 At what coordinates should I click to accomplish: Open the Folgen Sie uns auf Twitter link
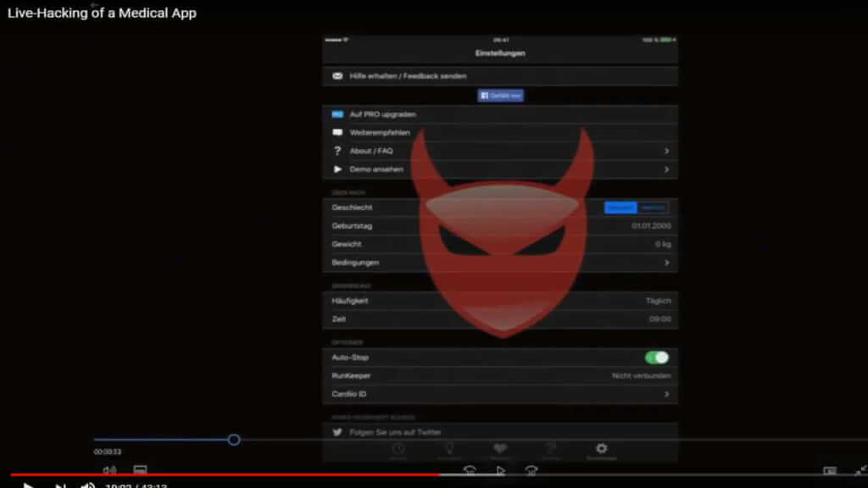tap(395, 432)
